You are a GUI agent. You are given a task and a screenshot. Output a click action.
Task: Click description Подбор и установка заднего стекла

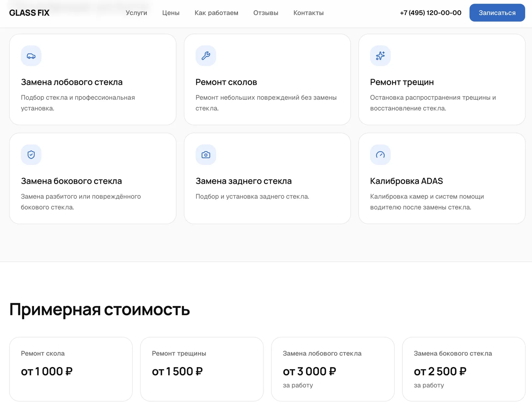252,197
